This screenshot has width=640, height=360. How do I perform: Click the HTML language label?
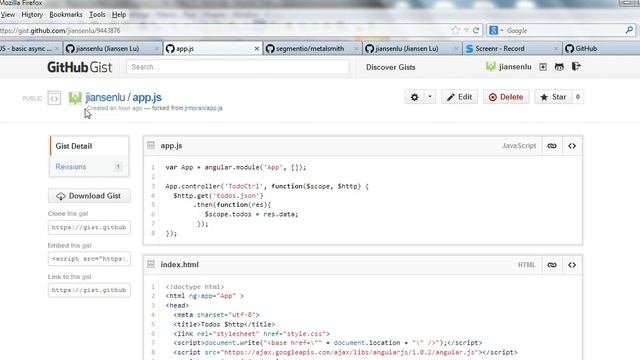coord(527,265)
